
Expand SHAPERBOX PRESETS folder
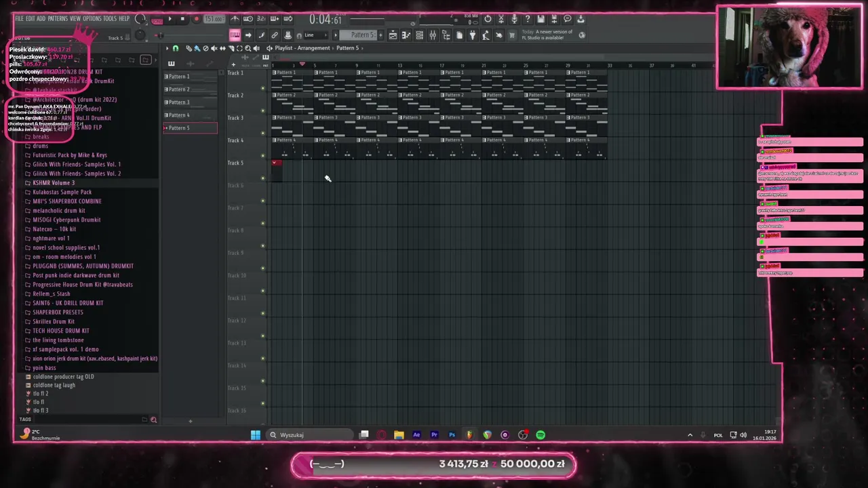pos(58,312)
